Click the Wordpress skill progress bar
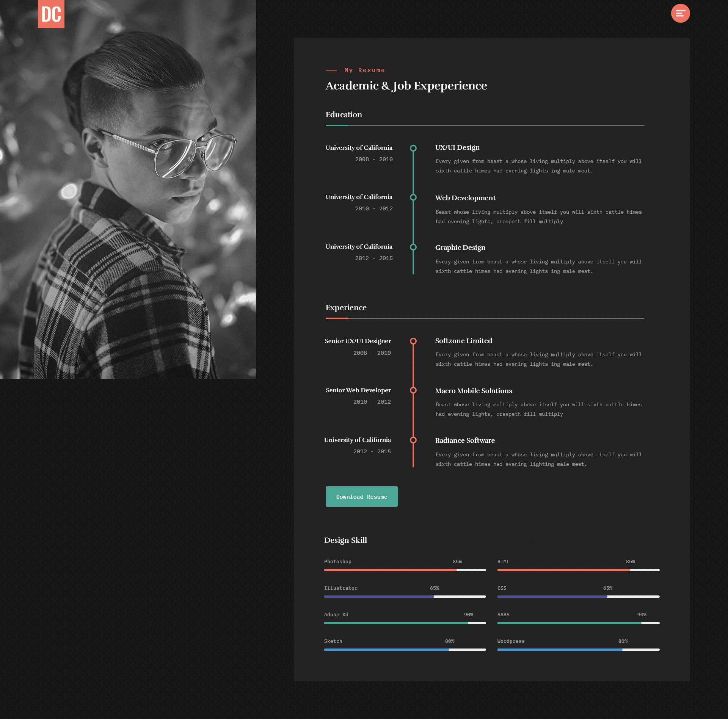The height and width of the screenshot is (719, 728). [578, 650]
